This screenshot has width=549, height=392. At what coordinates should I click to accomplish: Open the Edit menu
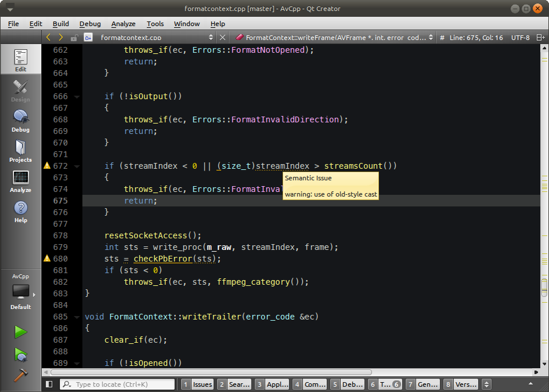point(36,24)
